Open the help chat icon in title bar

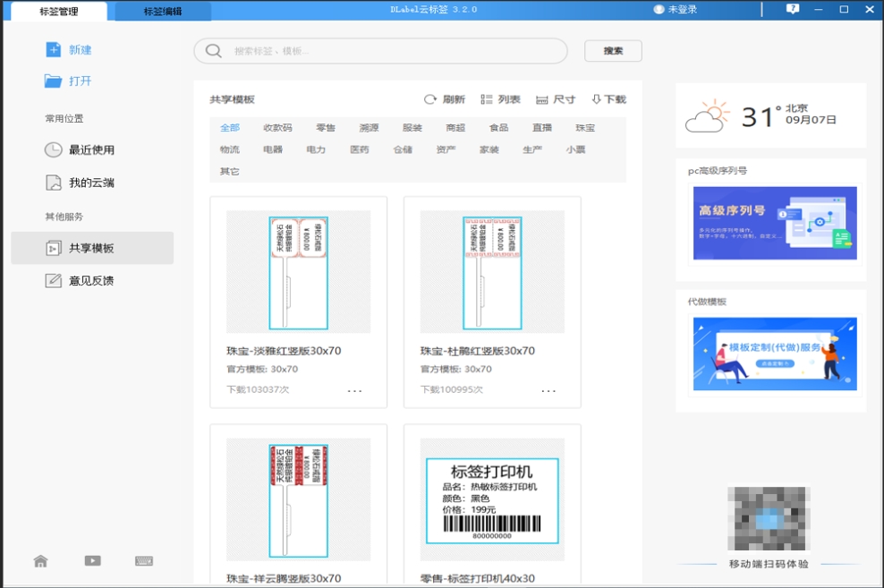coord(793,9)
